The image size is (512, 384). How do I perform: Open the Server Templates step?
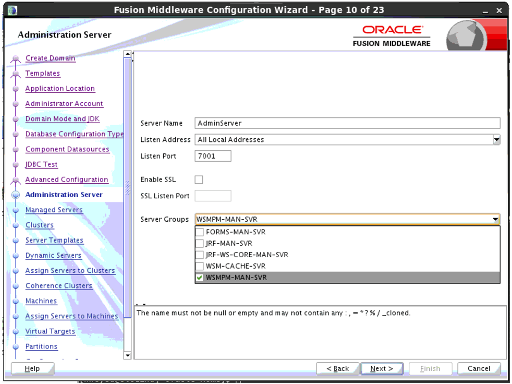point(54,240)
